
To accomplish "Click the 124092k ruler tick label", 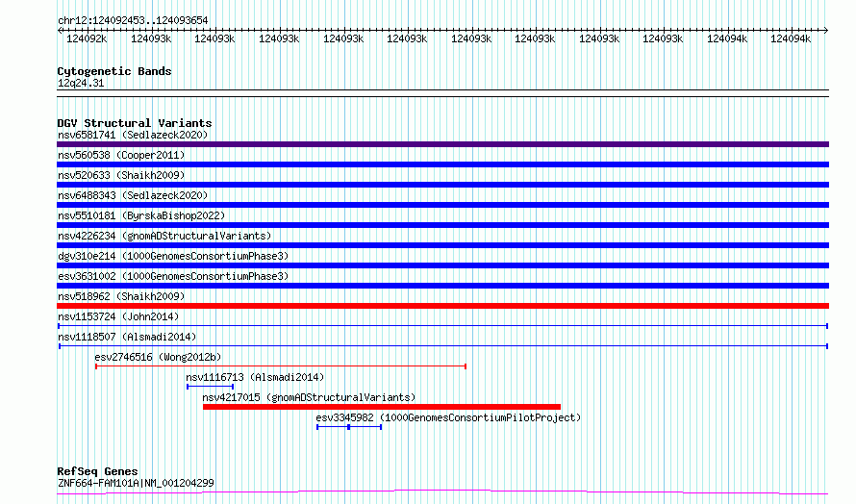I will [x=87, y=39].
